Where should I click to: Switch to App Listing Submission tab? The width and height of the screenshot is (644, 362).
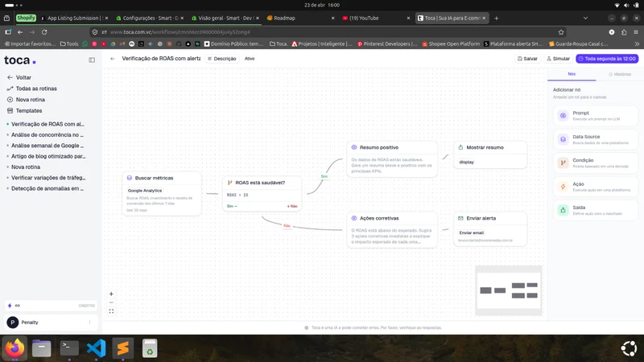[73, 18]
